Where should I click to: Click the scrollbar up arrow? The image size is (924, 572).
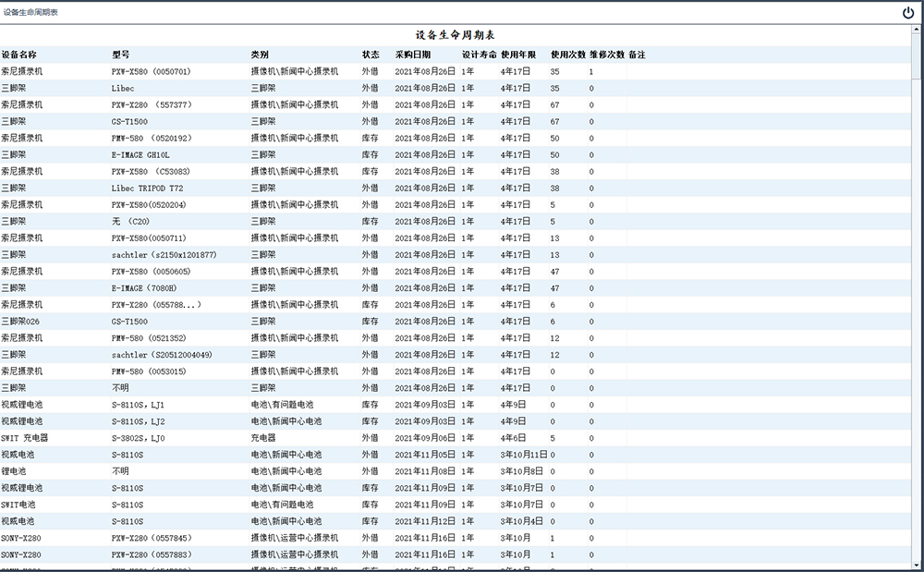point(916,30)
